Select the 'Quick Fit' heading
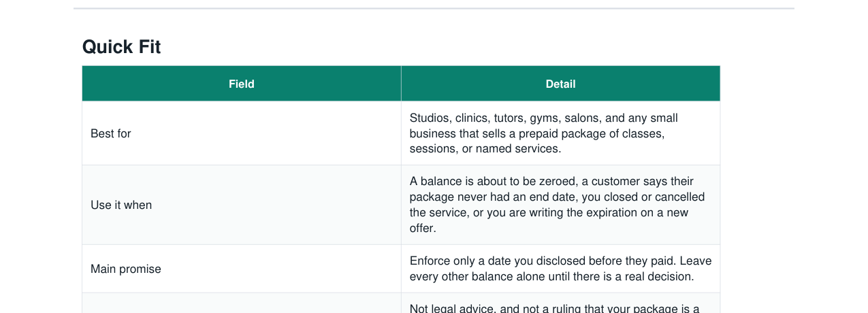This screenshot has width=868, height=313. 121,47
